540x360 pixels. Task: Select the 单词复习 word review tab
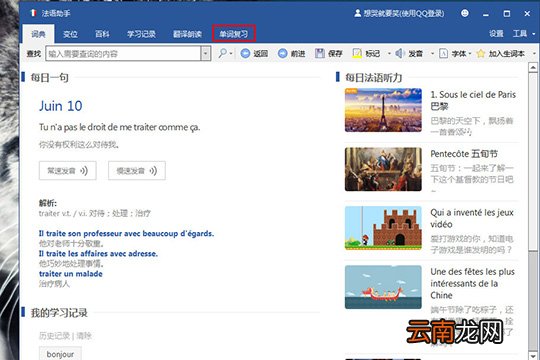(x=234, y=34)
